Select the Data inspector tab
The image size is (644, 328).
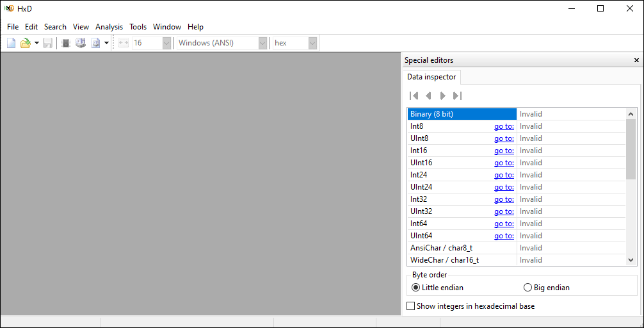[x=431, y=77]
